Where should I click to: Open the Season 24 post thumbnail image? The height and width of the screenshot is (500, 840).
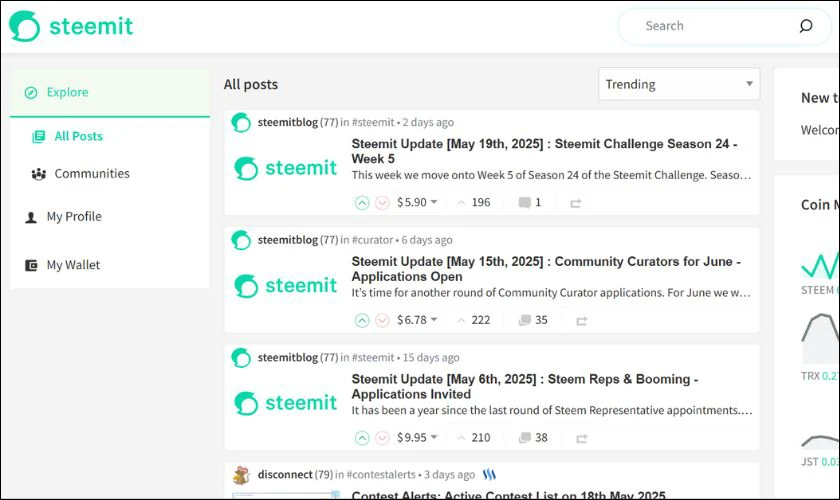coord(286,168)
